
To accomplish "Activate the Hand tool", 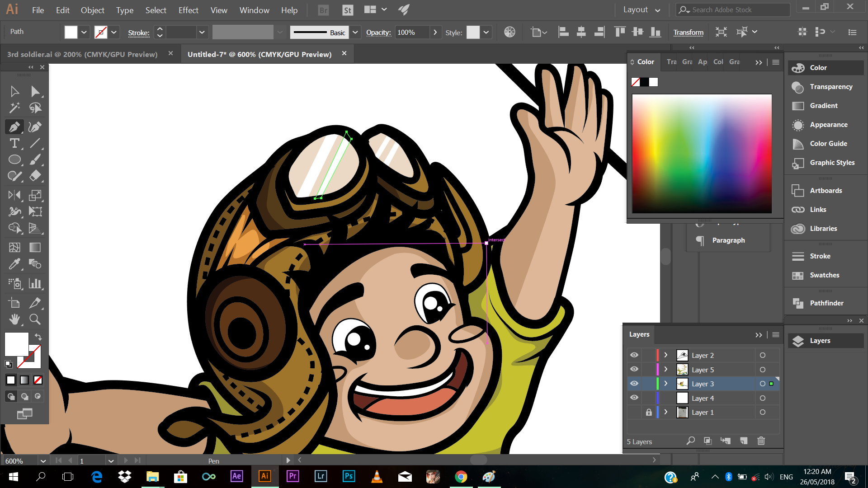I will tap(14, 319).
